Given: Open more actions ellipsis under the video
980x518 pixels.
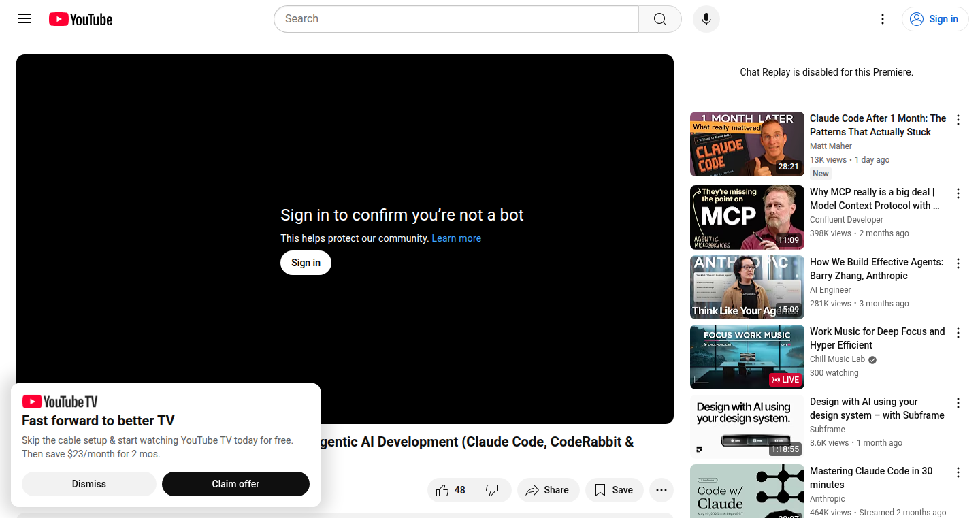Looking at the screenshot, I should (x=661, y=490).
